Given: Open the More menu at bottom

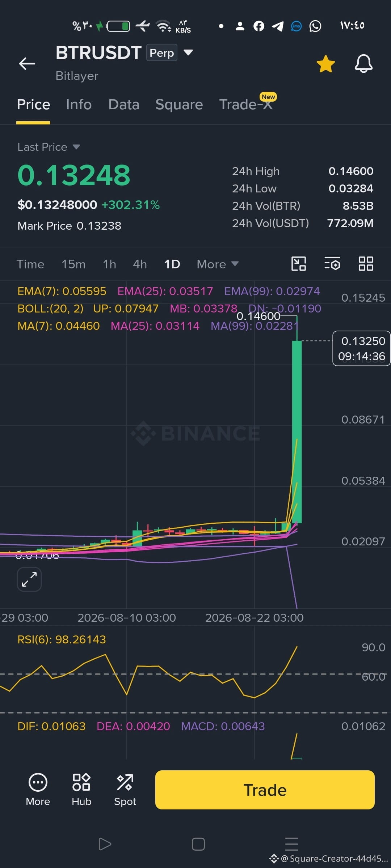Looking at the screenshot, I should pos(38,790).
